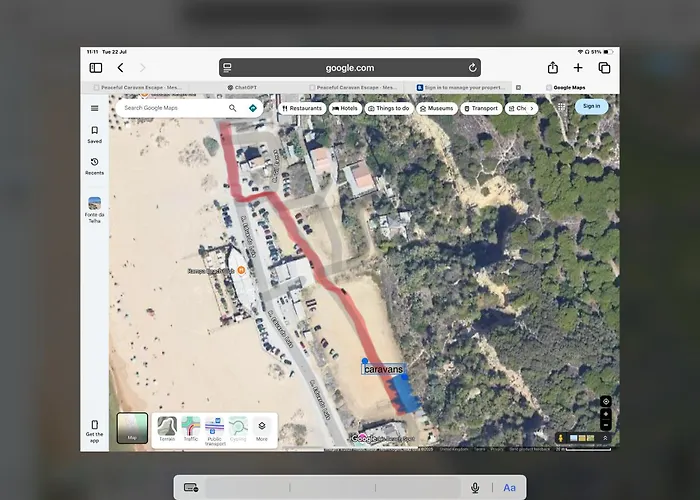This screenshot has height=500, width=700.
Task: Click the search magnifier icon
Action: [x=233, y=108]
